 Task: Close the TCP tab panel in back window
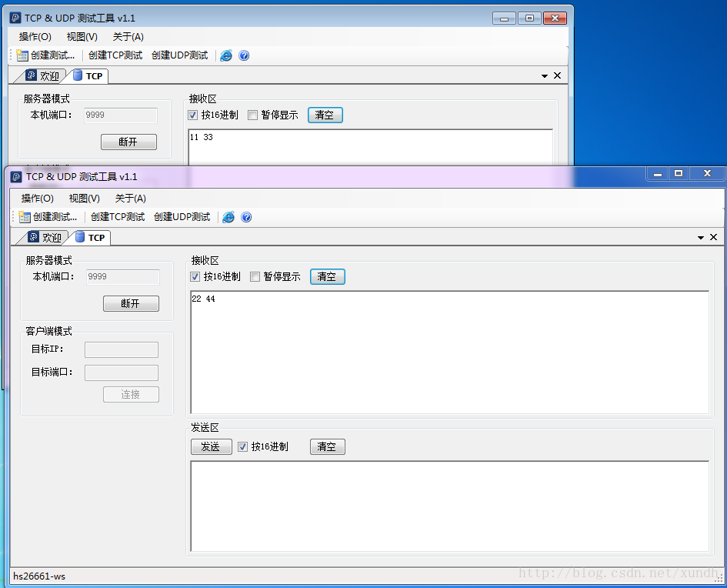pos(557,75)
